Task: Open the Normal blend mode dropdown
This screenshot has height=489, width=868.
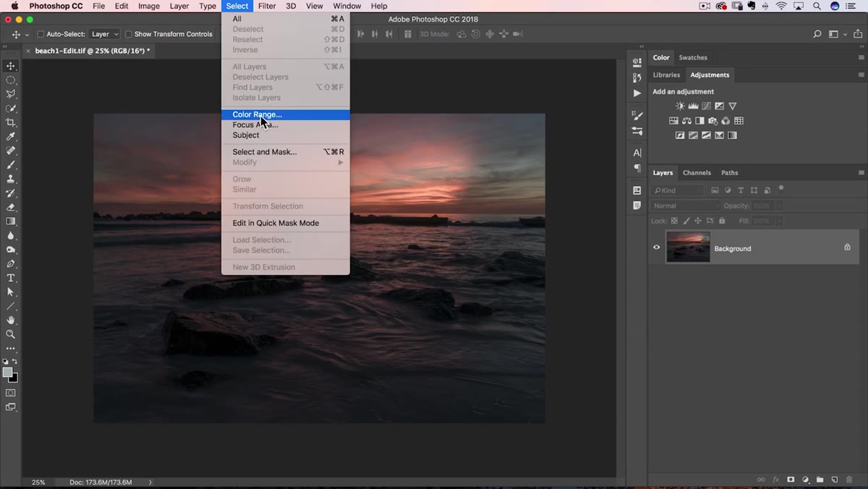Action: click(x=685, y=205)
